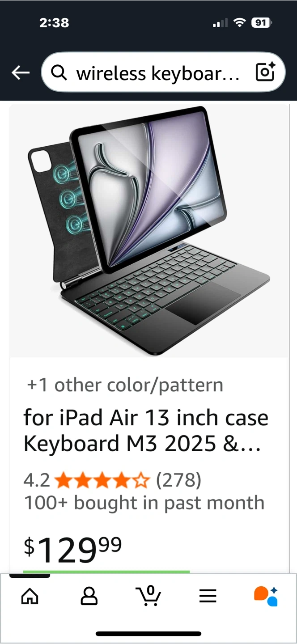Open the hamburger menu tab

208,596
